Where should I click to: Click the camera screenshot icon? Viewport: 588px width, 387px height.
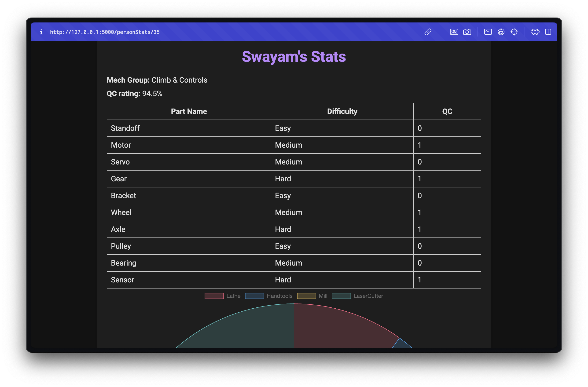pyautogui.click(x=467, y=32)
